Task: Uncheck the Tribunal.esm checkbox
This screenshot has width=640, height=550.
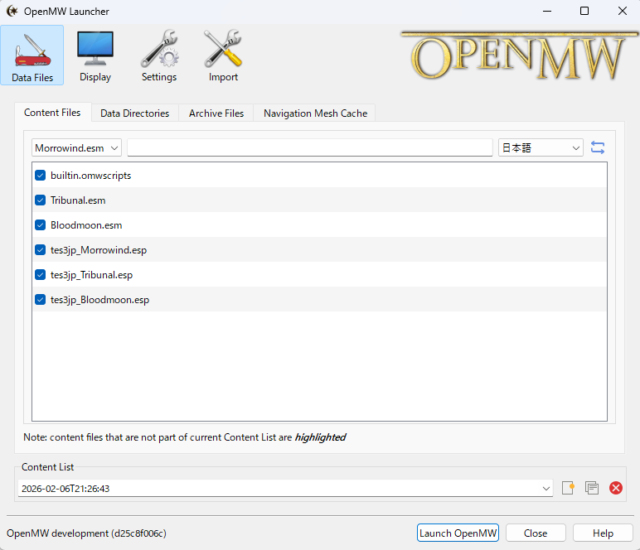Action: coord(40,200)
